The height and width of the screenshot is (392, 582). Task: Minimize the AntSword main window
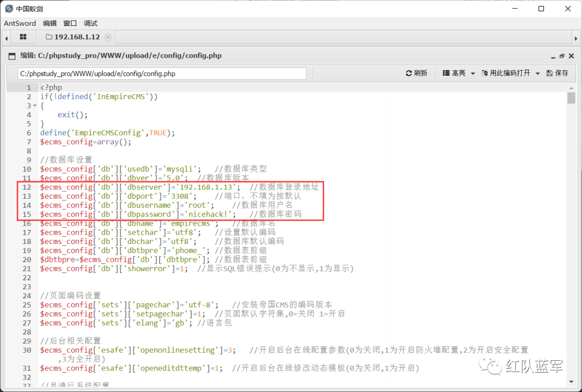point(515,9)
